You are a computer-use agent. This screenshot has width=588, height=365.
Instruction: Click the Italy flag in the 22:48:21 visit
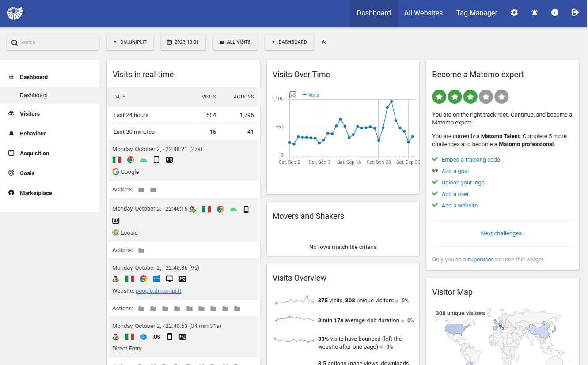[x=117, y=160]
